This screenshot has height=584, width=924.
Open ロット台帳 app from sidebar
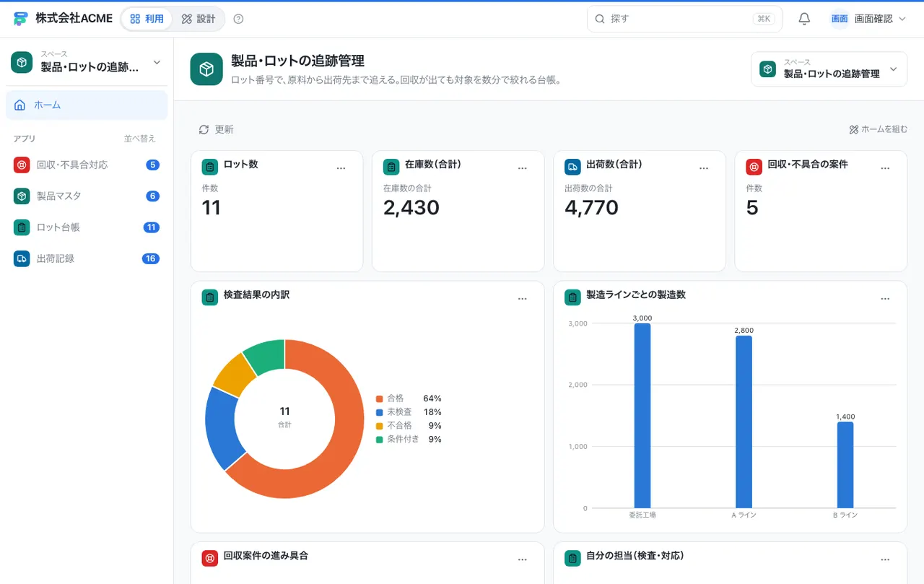[87, 227]
